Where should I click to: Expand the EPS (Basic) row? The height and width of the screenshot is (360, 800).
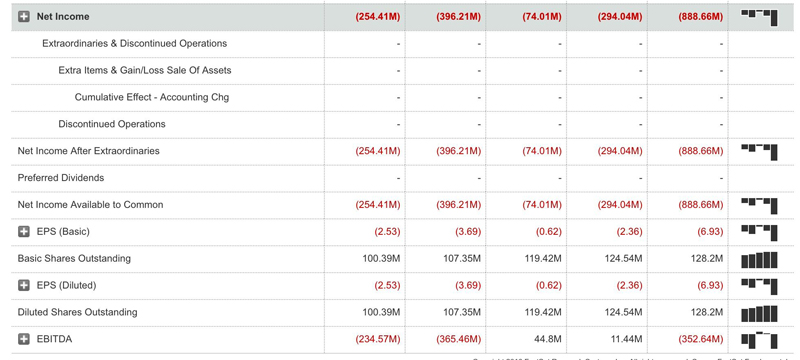[24, 232]
